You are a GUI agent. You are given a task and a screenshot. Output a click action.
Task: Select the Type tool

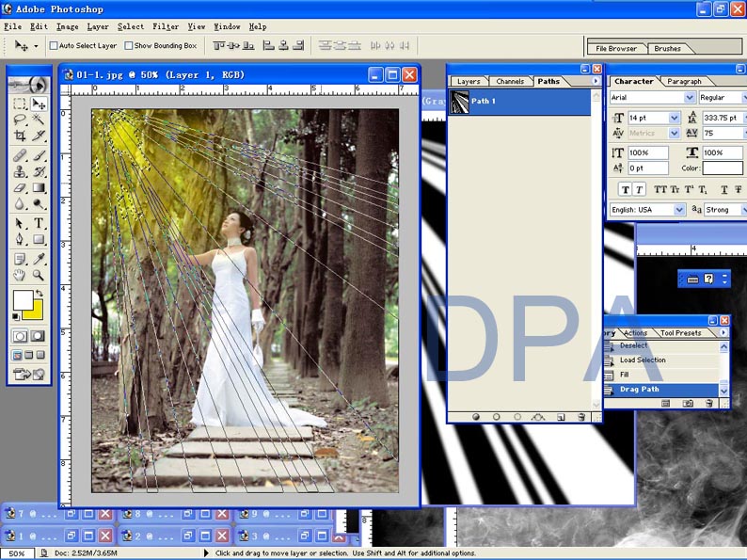pos(39,223)
